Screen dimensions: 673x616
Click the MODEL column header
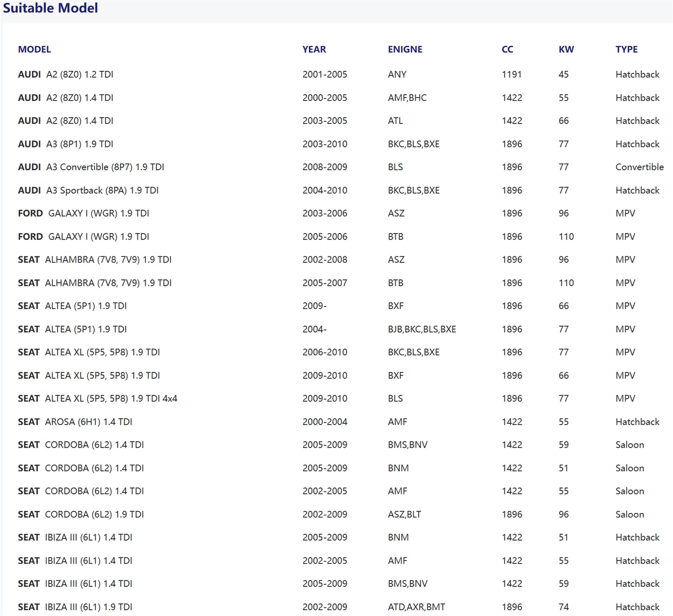tap(34, 49)
